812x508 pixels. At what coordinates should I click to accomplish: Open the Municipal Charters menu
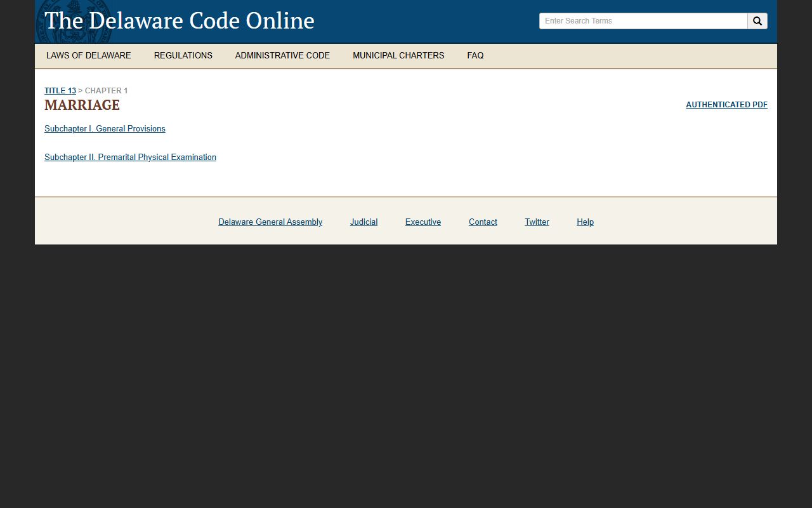coord(398,56)
